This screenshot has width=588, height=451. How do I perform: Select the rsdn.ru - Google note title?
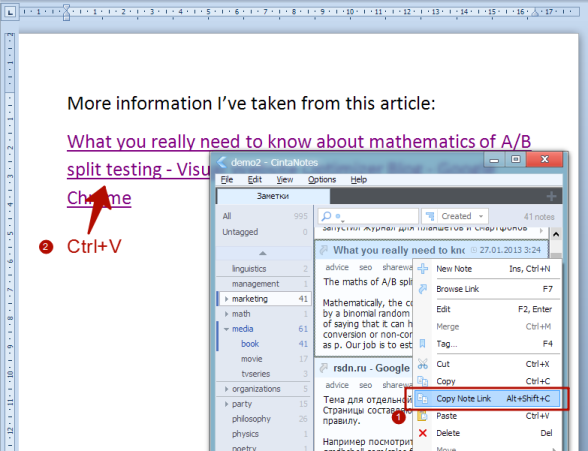[x=371, y=368]
